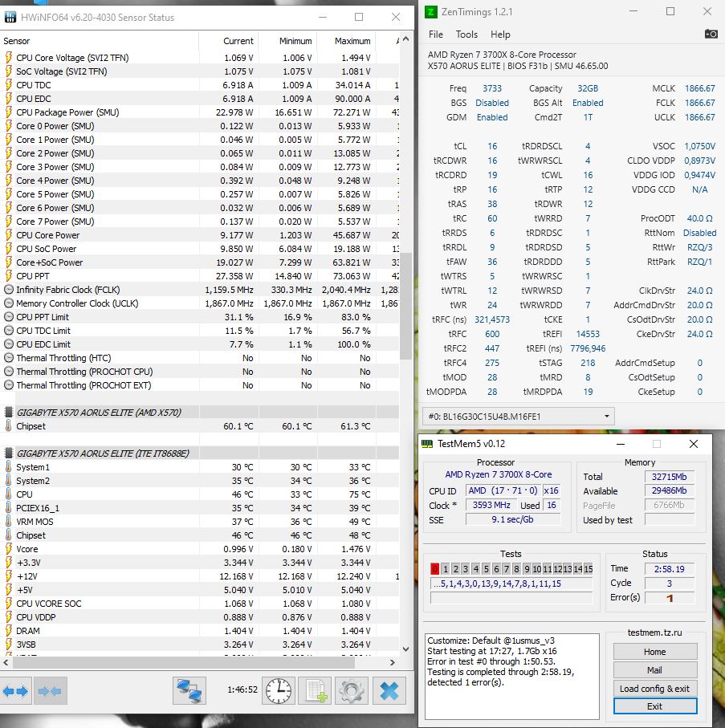The width and height of the screenshot is (725, 728).
Task: Click the Time field showing 2:58.19
Action: click(x=670, y=569)
